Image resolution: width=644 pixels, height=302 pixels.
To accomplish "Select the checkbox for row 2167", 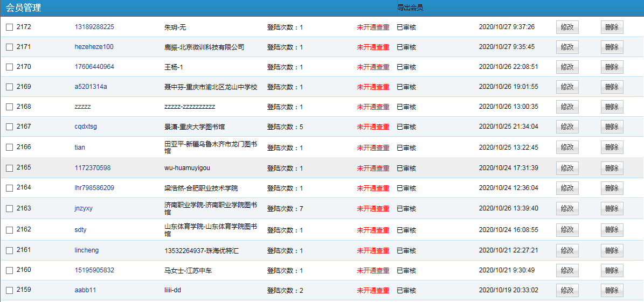I will pos(9,127).
